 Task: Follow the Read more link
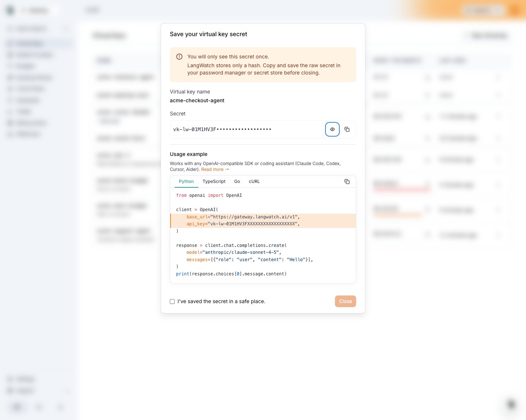coord(215,169)
